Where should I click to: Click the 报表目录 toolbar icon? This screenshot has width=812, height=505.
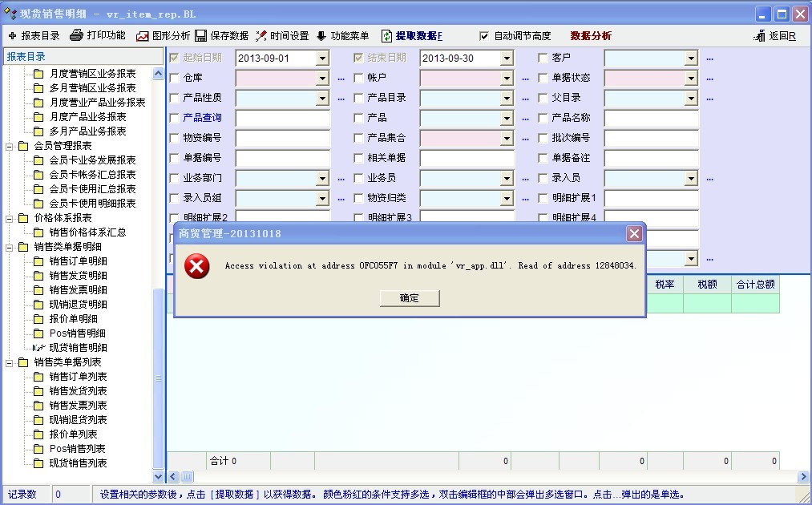point(12,36)
